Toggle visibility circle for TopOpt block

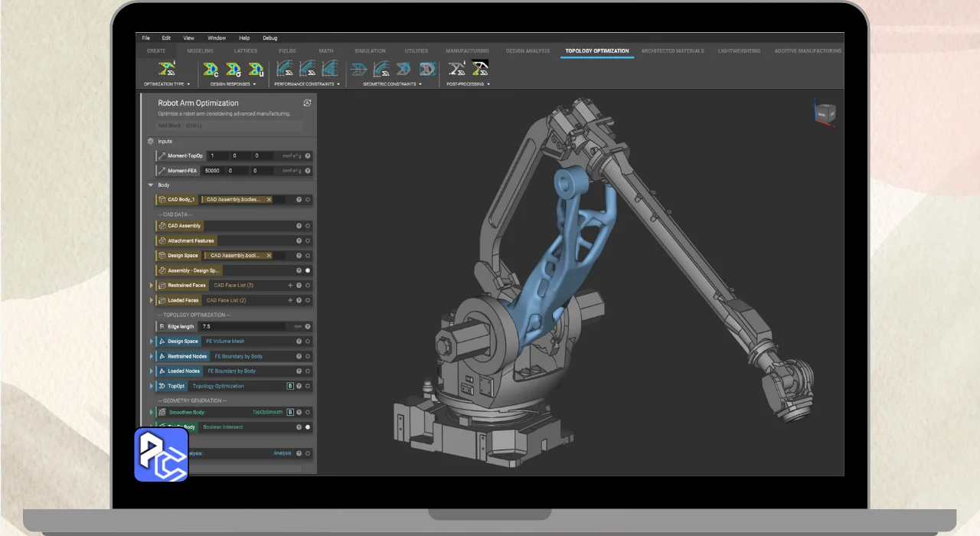pyautogui.click(x=308, y=386)
